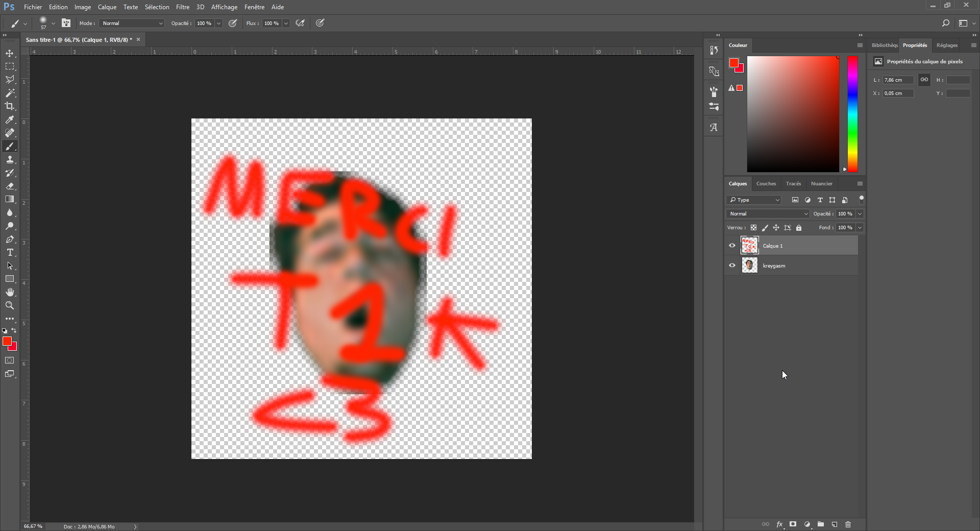
Task: Select the Rectangle shape tool
Action: click(10, 279)
